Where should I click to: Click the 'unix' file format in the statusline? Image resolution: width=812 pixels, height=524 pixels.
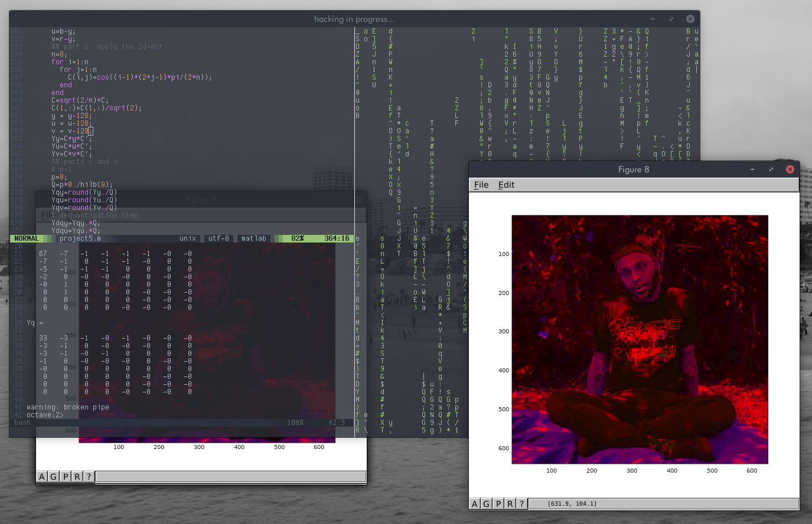click(188, 238)
